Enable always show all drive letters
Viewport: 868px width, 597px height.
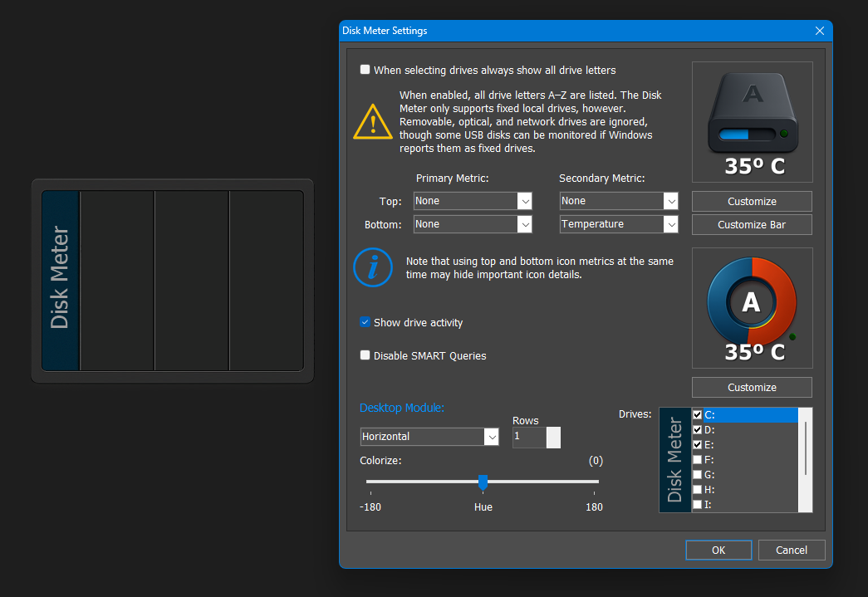365,70
